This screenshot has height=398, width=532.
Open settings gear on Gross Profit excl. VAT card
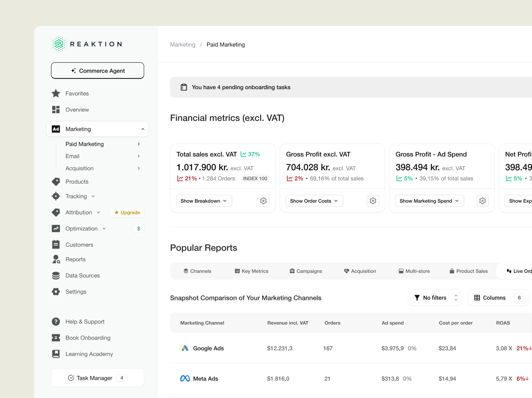point(373,201)
